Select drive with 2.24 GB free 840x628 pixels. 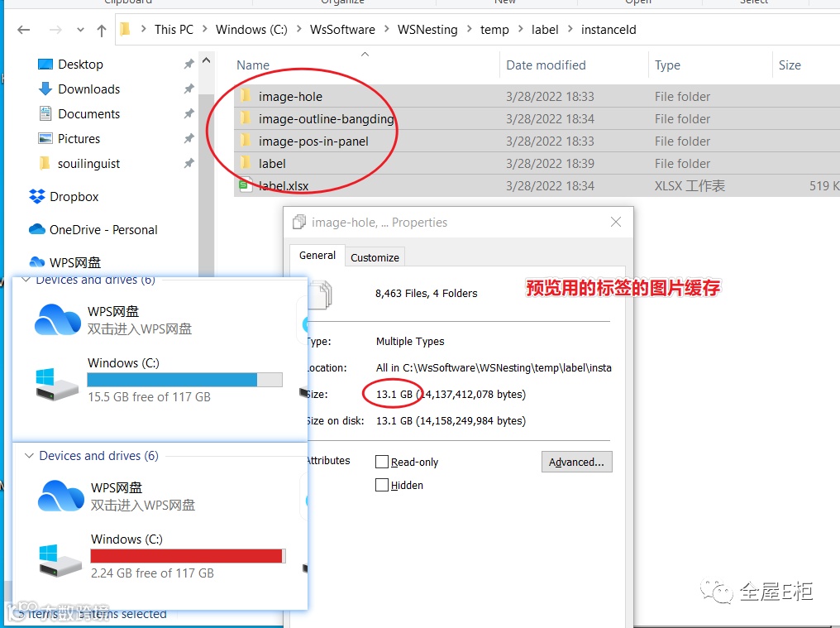pos(162,556)
